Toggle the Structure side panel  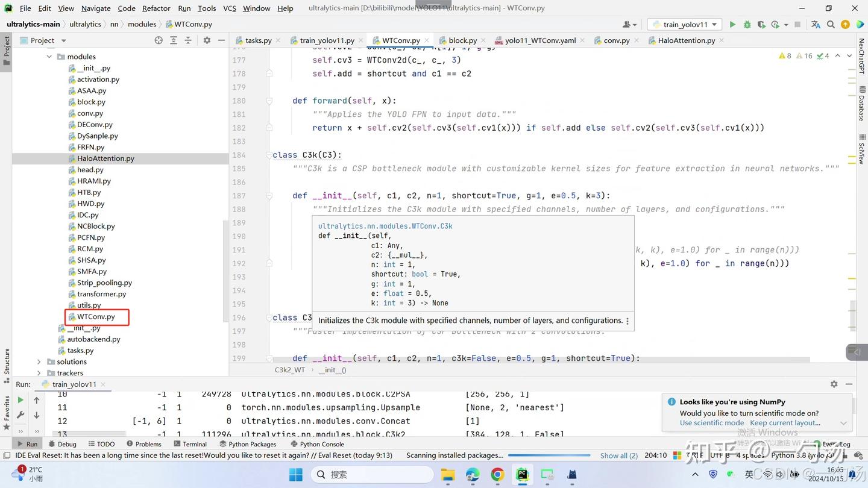click(7, 361)
